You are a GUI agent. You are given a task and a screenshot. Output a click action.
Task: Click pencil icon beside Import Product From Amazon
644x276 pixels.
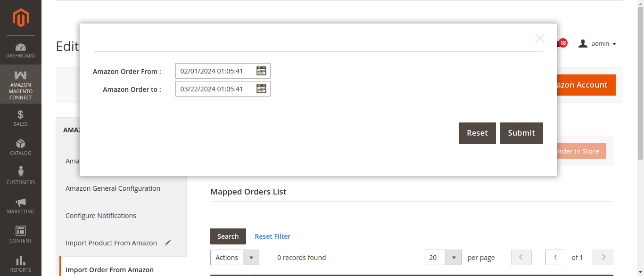tap(168, 243)
